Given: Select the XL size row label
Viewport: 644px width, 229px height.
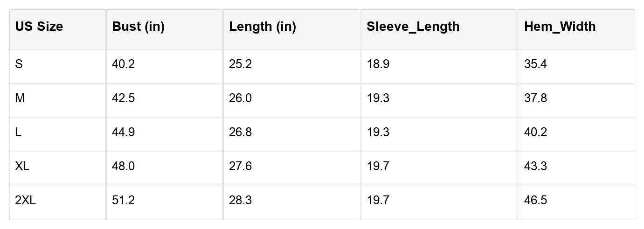Looking at the screenshot, I should [22, 167].
